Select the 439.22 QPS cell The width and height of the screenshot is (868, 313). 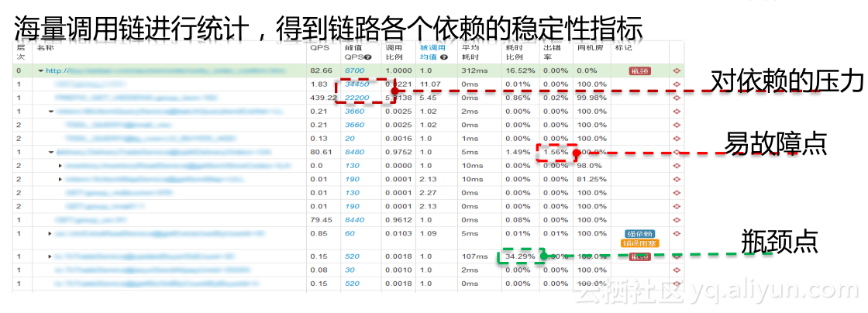(324, 98)
